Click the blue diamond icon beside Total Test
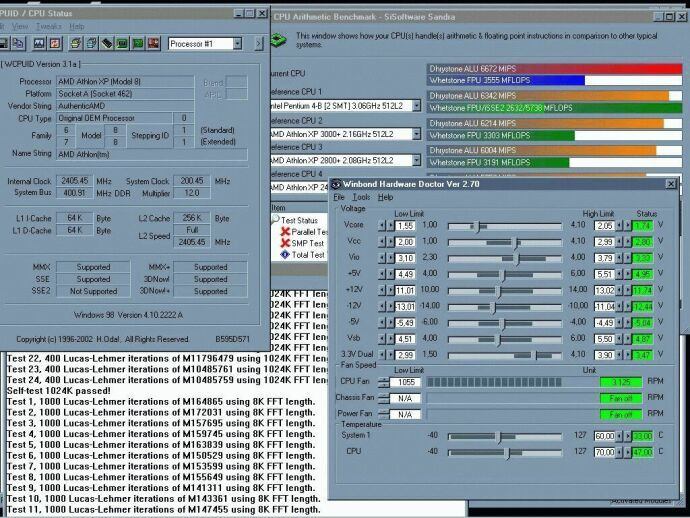Viewport: 690px width, 518px height. click(x=285, y=254)
